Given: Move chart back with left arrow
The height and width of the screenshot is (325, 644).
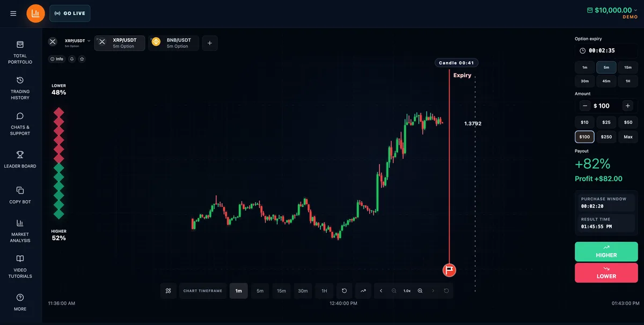Looking at the screenshot, I should 381,291.
